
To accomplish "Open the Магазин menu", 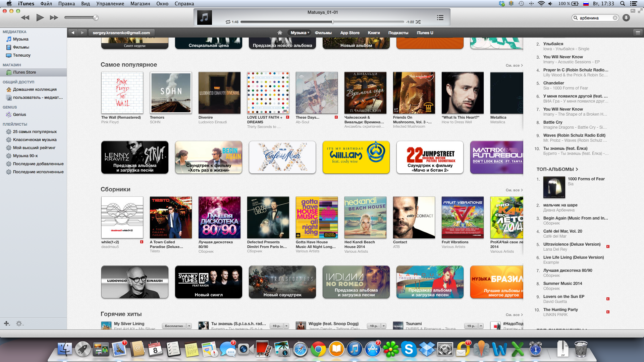I will pyautogui.click(x=140, y=4).
